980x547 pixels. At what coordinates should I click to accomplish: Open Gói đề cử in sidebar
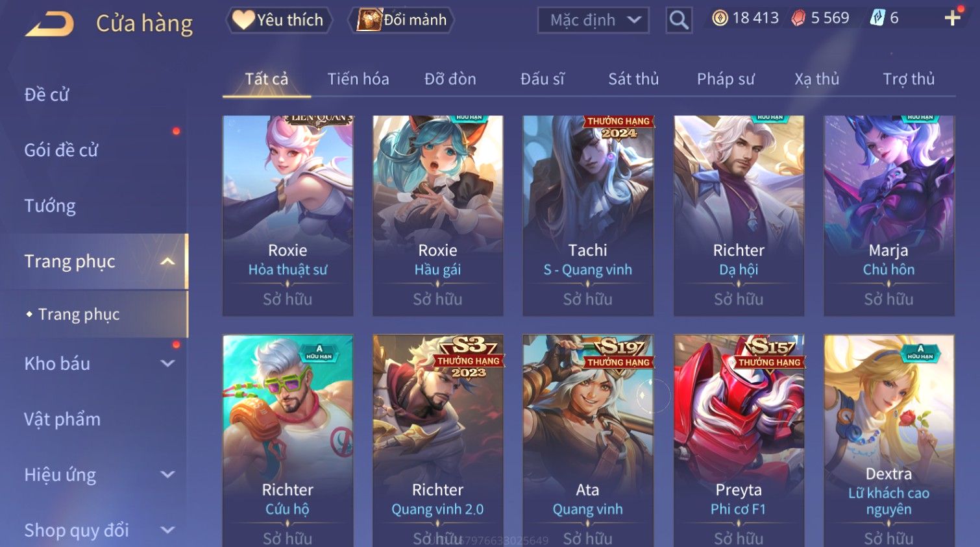click(x=61, y=150)
